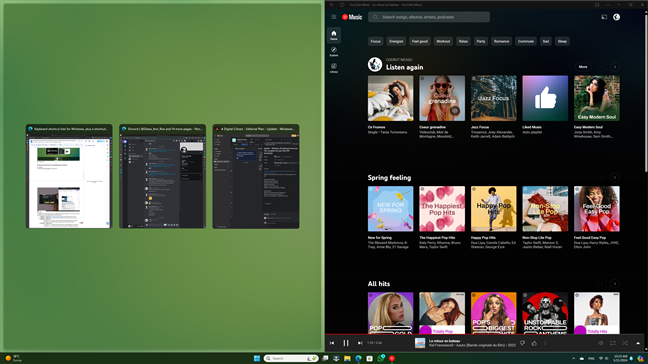Open the Ce Frumos single cover

pos(391,98)
